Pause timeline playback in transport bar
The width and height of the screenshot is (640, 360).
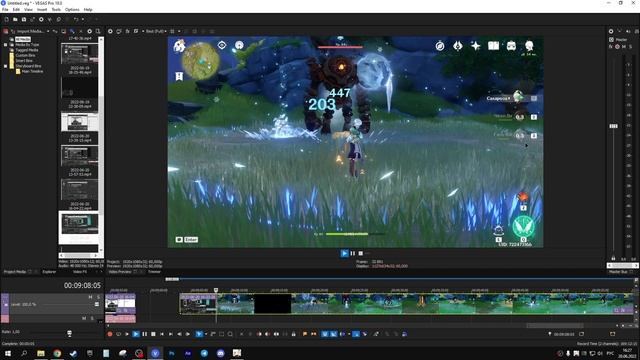coord(144,334)
